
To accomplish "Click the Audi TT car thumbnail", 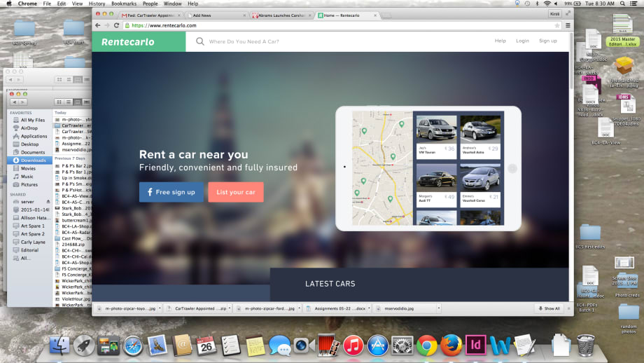I will coord(436,178).
